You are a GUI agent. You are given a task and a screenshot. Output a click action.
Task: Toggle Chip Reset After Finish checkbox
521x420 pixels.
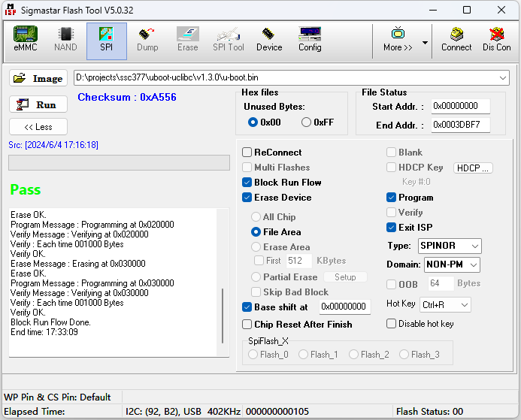point(247,325)
